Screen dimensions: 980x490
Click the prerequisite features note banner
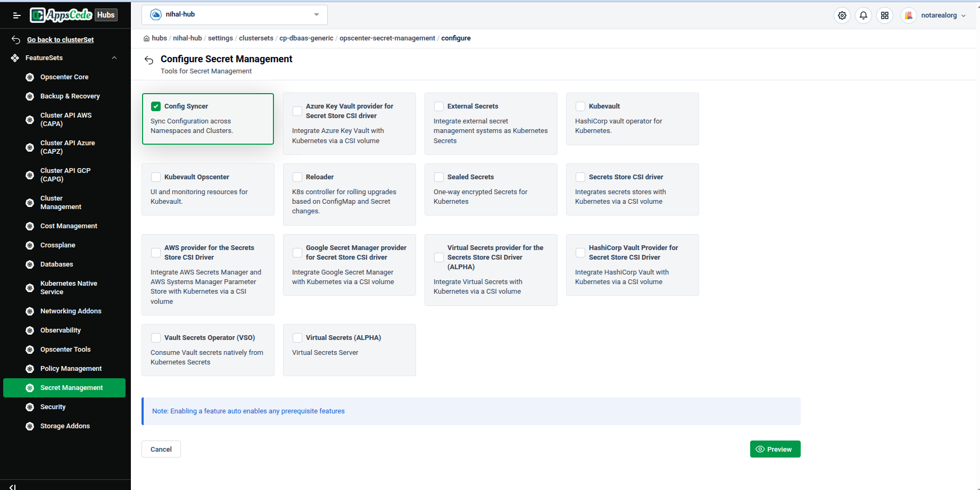(x=471, y=411)
